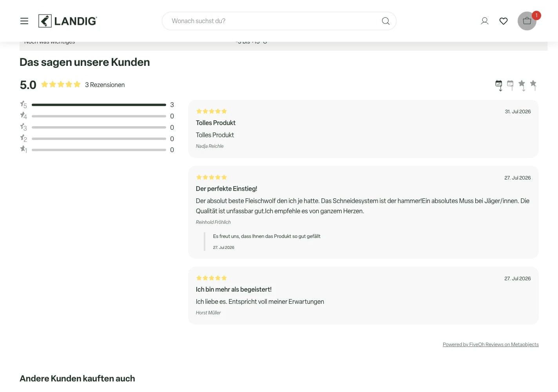The image size is (558, 392).
Task: Click the overall 5.0 rating score
Action: [28, 85]
